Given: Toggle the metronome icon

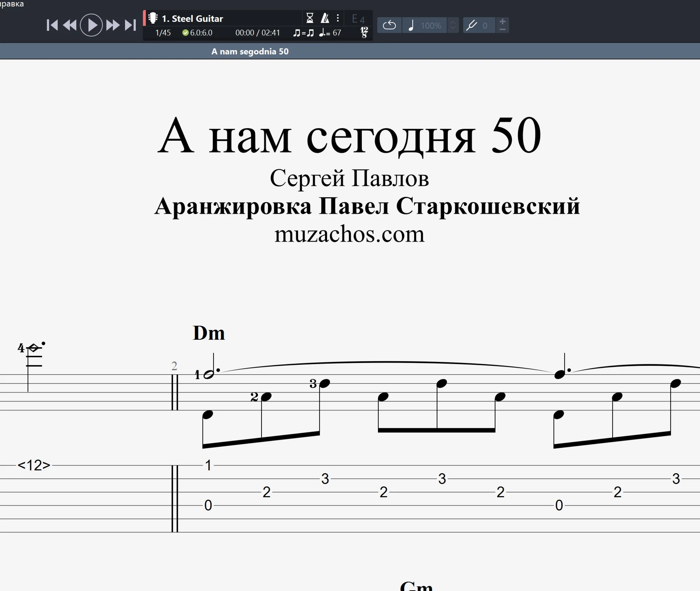Looking at the screenshot, I should pyautogui.click(x=325, y=18).
